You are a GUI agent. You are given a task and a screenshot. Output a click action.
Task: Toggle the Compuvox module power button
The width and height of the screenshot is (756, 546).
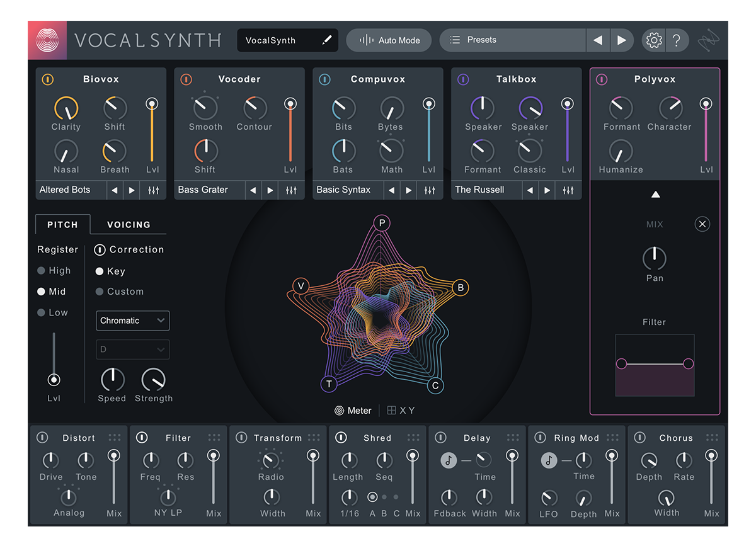324,79
